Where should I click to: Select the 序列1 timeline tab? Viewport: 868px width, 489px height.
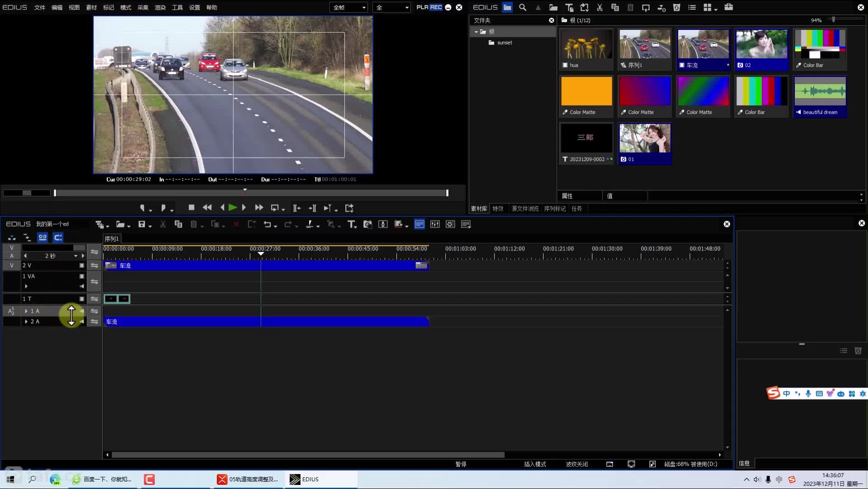click(112, 239)
